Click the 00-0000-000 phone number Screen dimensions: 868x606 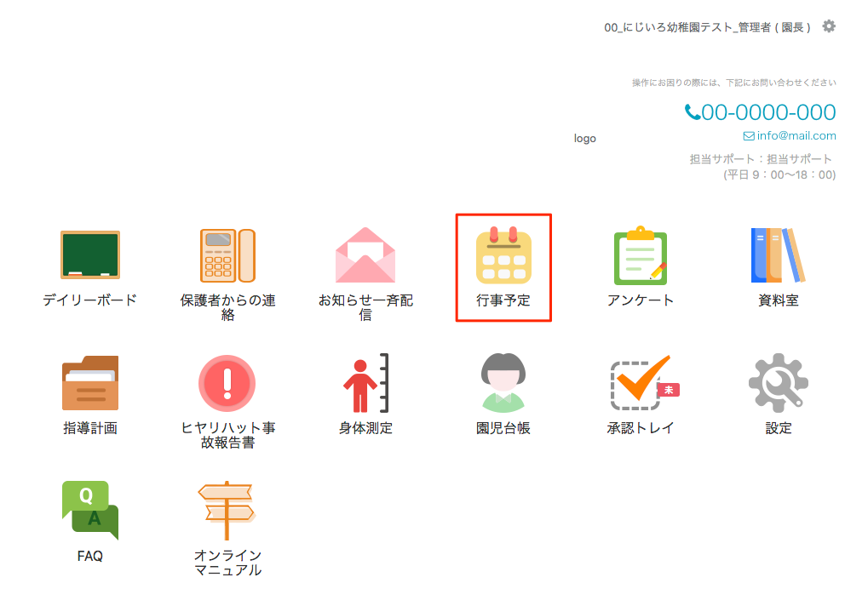760,112
